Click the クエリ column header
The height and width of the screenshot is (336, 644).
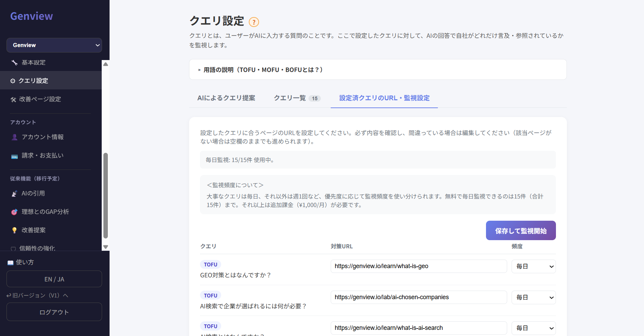pyautogui.click(x=208, y=246)
